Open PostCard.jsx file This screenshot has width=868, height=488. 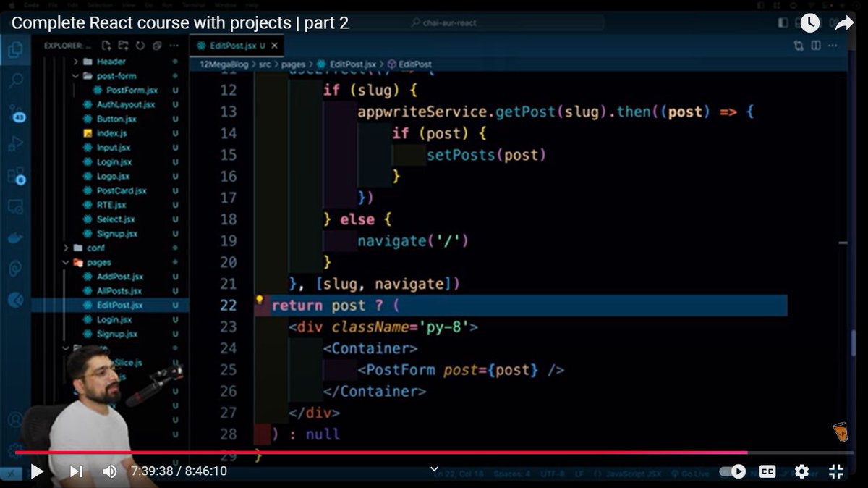tap(121, 191)
